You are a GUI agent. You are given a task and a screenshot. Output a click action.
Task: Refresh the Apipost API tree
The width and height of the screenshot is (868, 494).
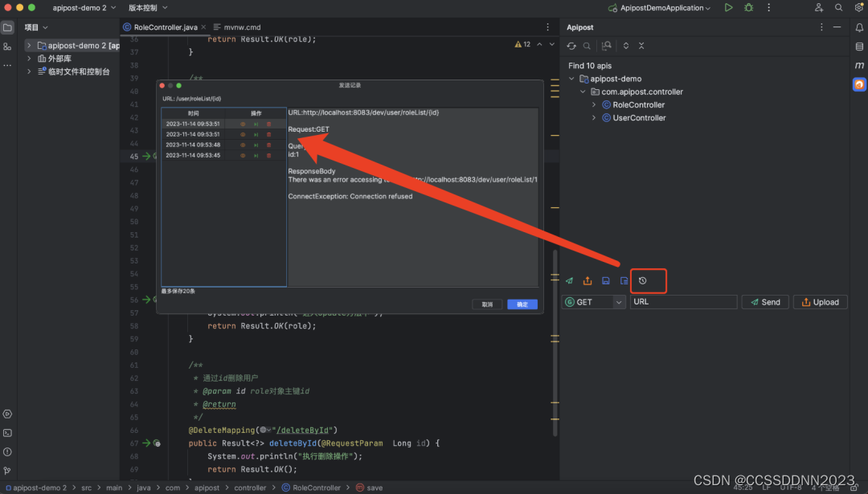[x=571, y=46]
